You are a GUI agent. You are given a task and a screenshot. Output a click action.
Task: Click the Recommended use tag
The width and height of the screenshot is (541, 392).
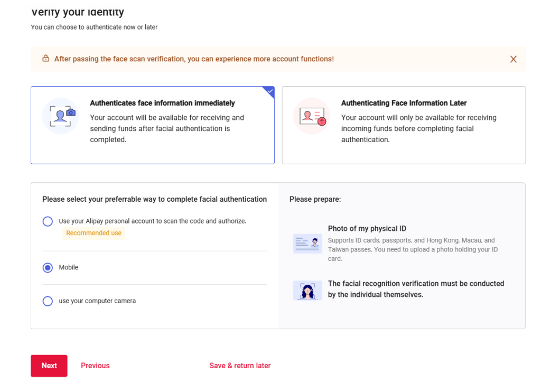pos(94,233)
